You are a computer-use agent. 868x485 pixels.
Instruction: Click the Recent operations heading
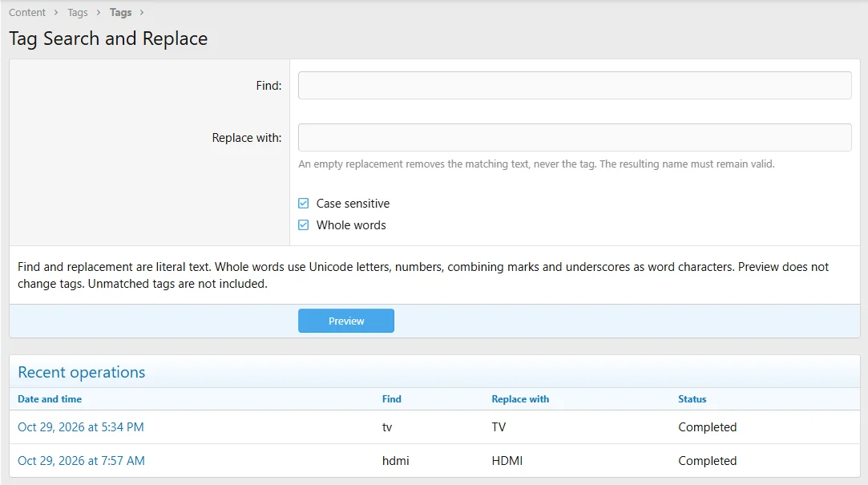(x=82, y=372)
